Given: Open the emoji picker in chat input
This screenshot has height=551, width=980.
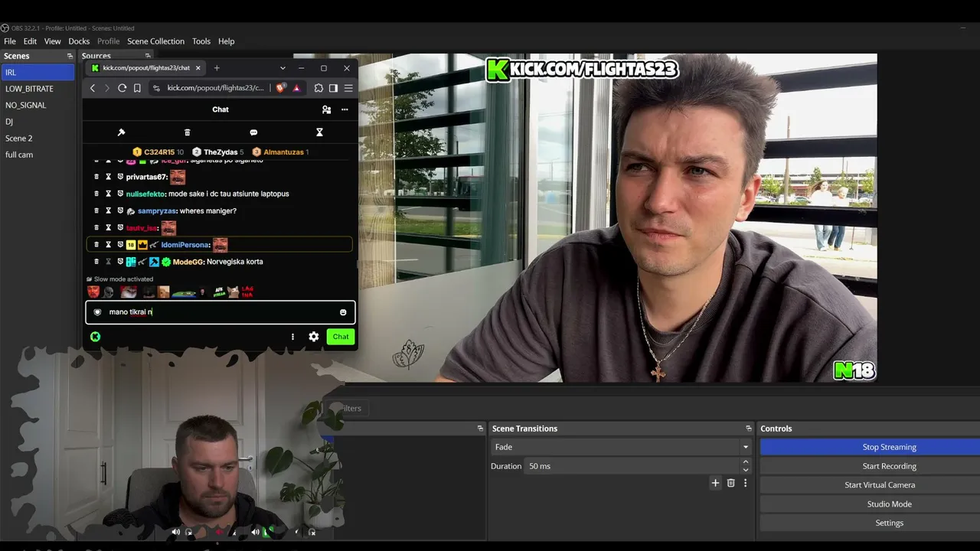Looking at the screenshot, I should pyautogui.click(x=343, y=312).
